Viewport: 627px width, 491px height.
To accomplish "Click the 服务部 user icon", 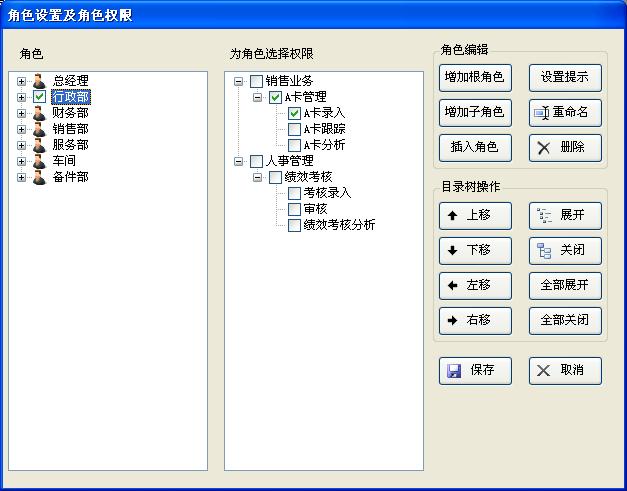I will point(39,145).
